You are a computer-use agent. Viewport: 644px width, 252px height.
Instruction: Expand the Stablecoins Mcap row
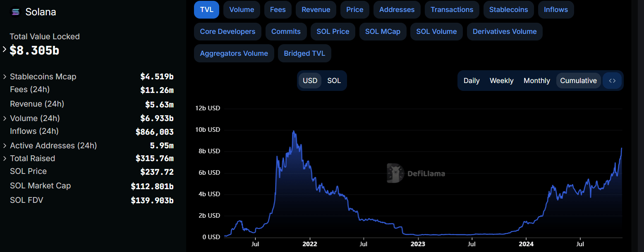5,76
